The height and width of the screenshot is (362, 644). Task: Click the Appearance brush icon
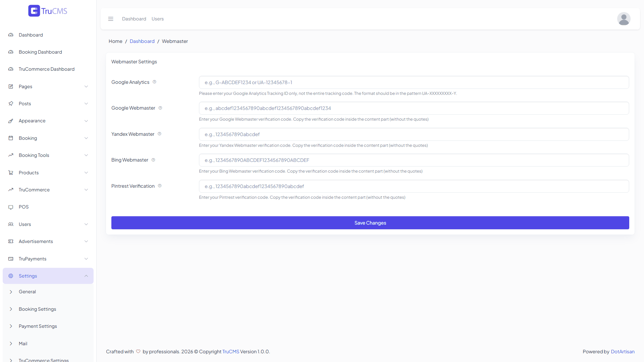[11, 121]
